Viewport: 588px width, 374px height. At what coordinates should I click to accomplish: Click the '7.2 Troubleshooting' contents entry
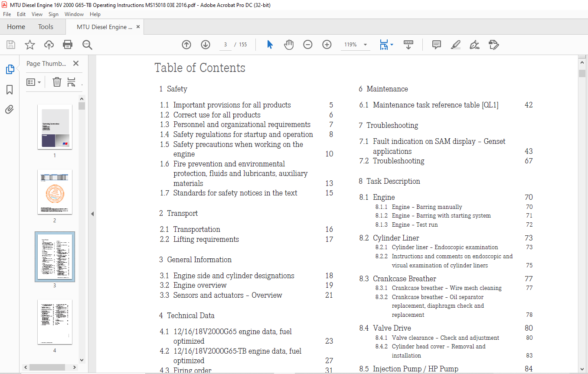(392, 161)
